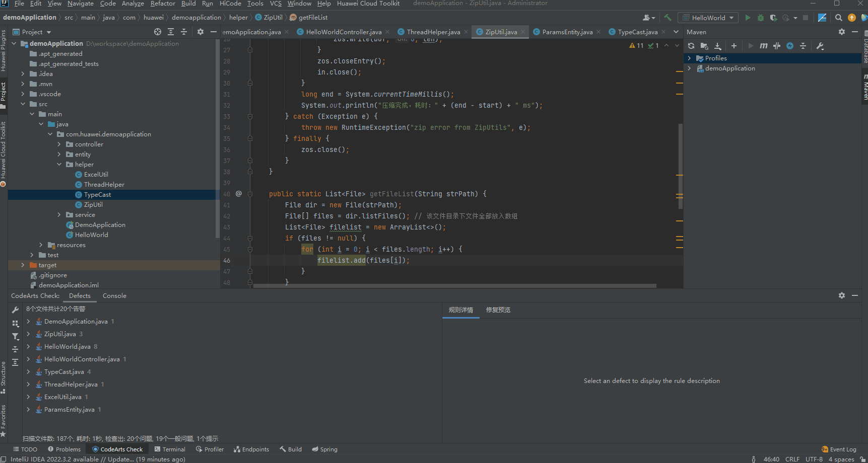Viewport: 868px width, 463px height.
Task: Switch to the ThreadHelper.java editor tab
Action: (x=433, y=32)
